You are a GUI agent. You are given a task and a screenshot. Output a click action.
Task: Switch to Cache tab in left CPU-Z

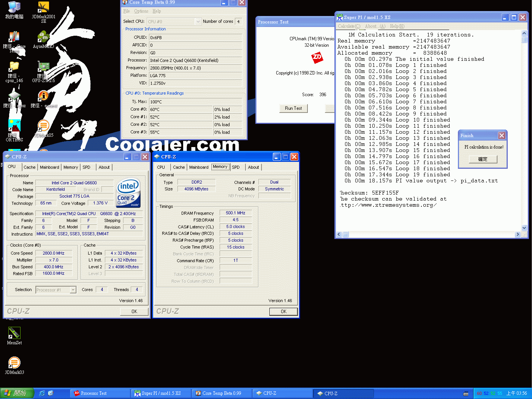[x=29, y=167]
